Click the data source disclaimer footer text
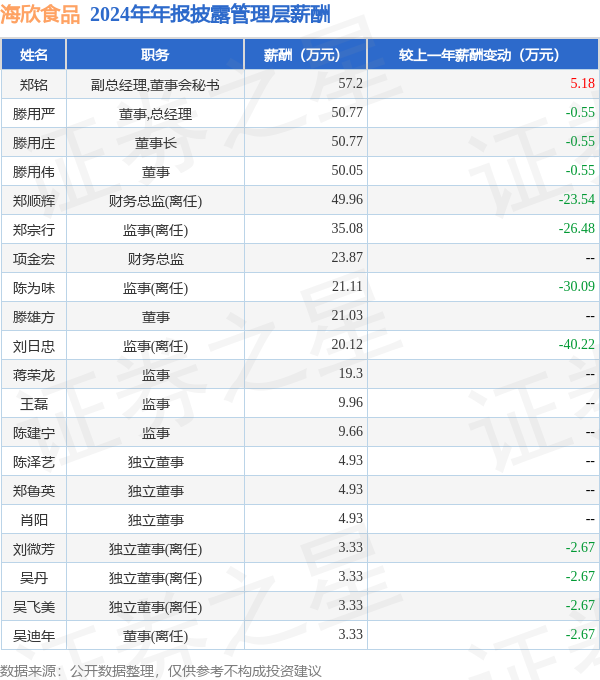The height and width of the screenshot is (680, 600). point(161,671)
